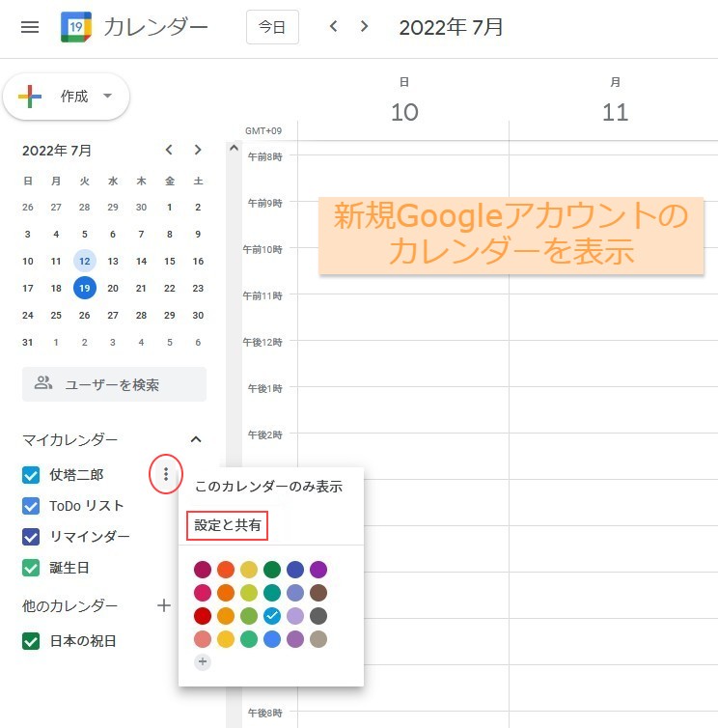Uncheck the 伏塔二郎 calendar
Screen dimensions: 718x728
pos(31,475)
